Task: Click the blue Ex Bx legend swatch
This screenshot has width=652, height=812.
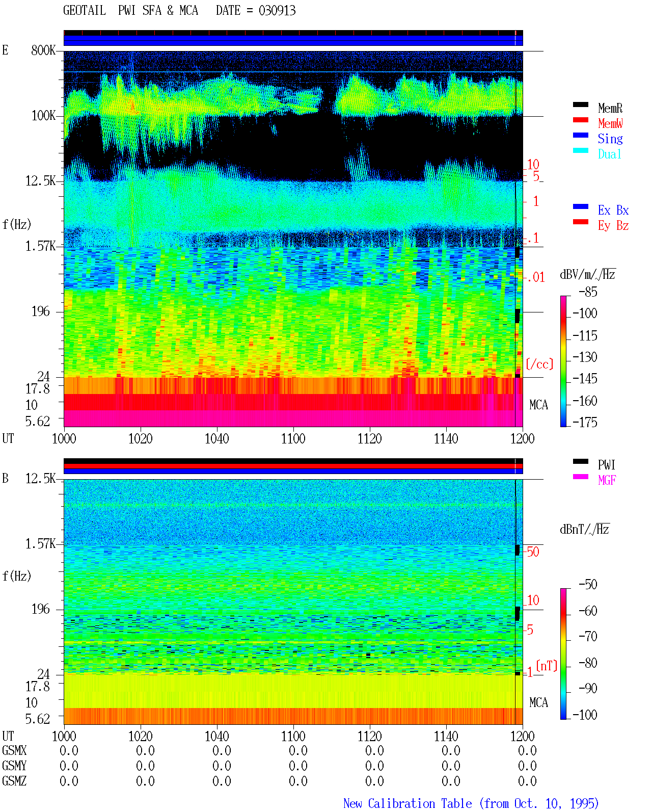Action: (x=581, y=206)
